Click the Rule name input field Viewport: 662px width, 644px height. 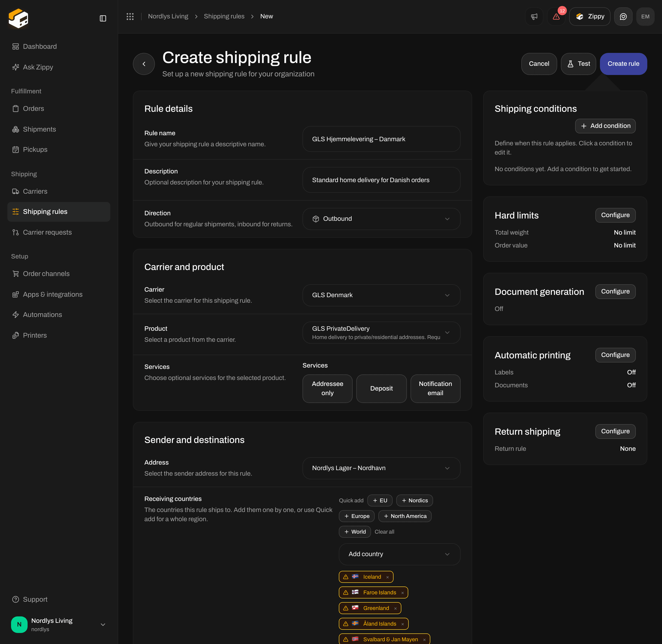pos(381,139)
